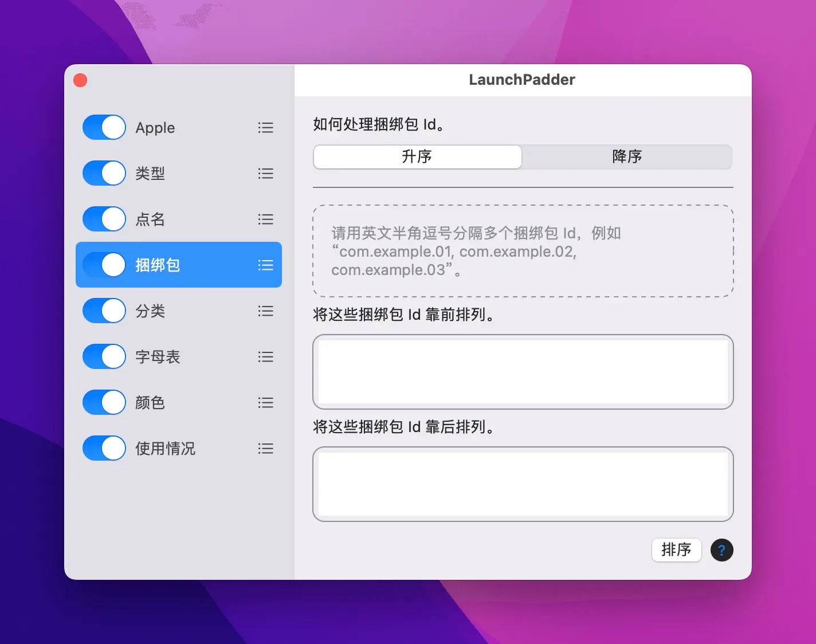Click the reorder handle icon for 类型

pyautogui.click(x=265, y=173)
